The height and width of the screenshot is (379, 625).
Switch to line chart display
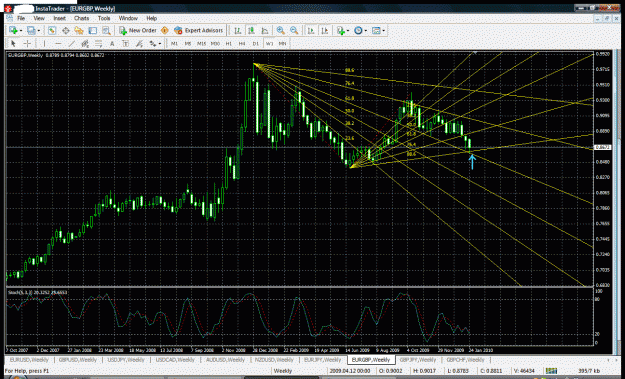265,30
